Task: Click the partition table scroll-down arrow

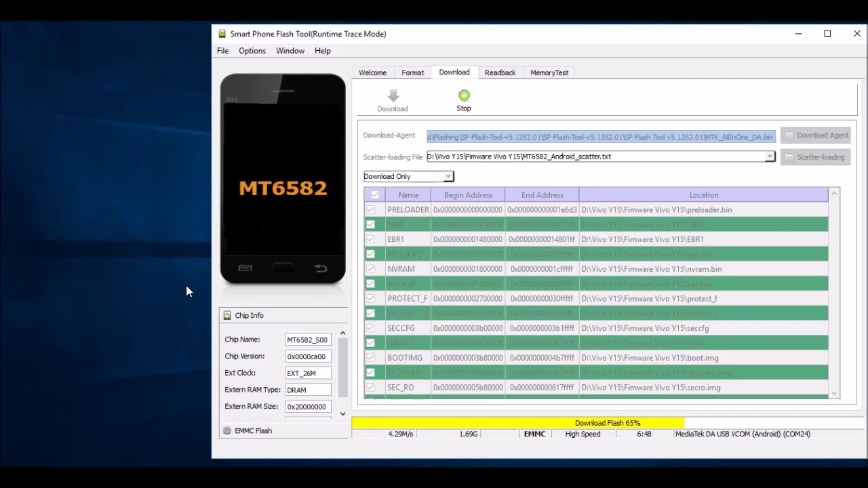Action: point(834,393)
